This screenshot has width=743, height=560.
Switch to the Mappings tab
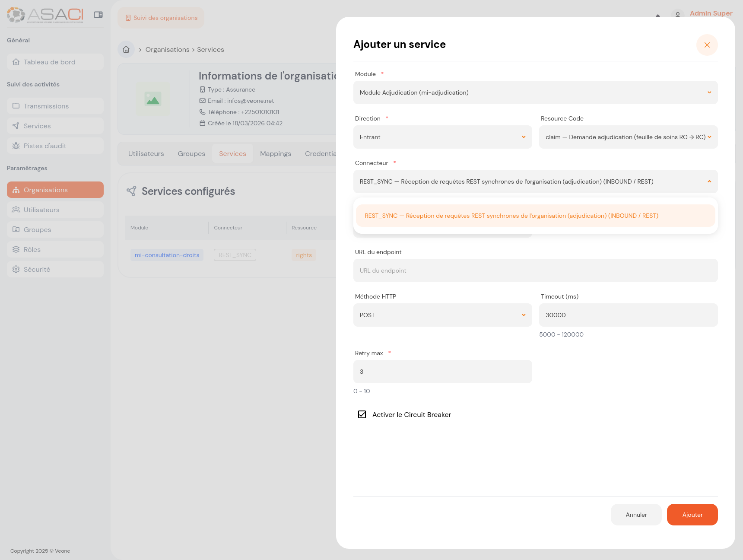[x=275, y=153]
